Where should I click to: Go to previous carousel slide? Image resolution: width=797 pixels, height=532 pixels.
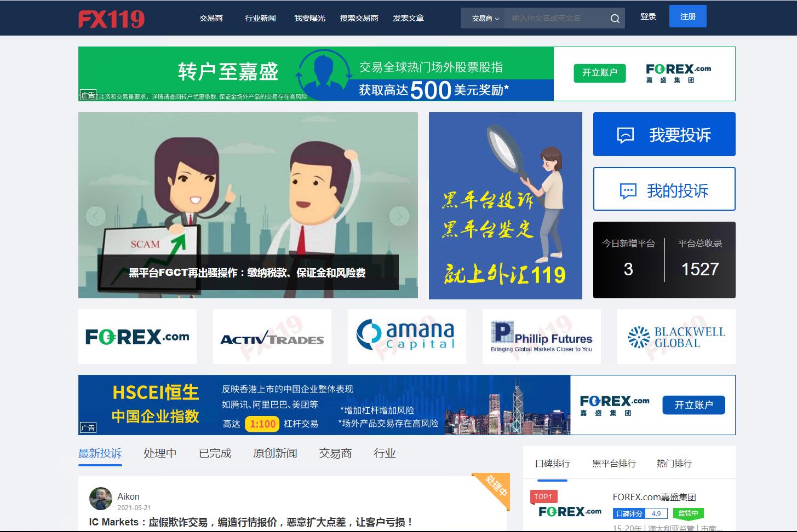tap(96, 216)
